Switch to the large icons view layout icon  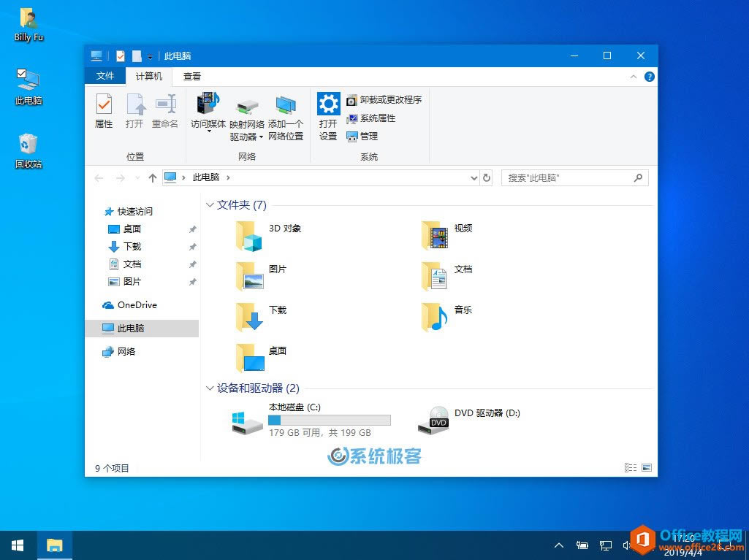pos(646,467)
